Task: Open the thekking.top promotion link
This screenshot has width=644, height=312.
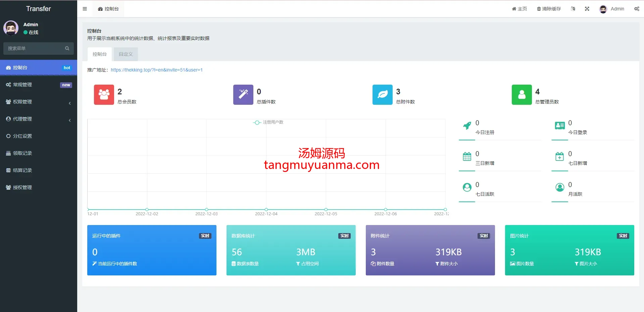Action: (x=156, y=70)
